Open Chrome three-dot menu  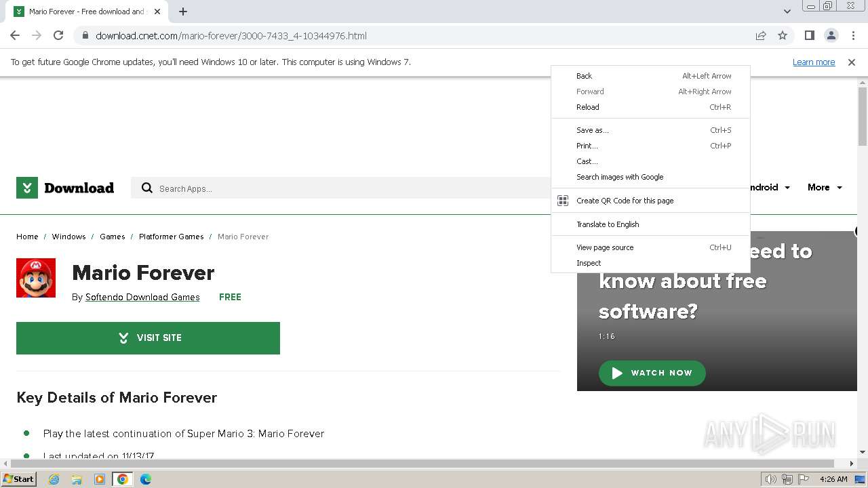[x=853, y=35]
